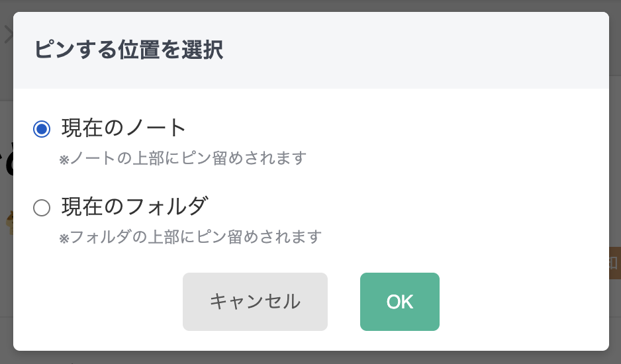
Task: Click the 現在のフォルダ option label text
Action: [x=135, y=207]
